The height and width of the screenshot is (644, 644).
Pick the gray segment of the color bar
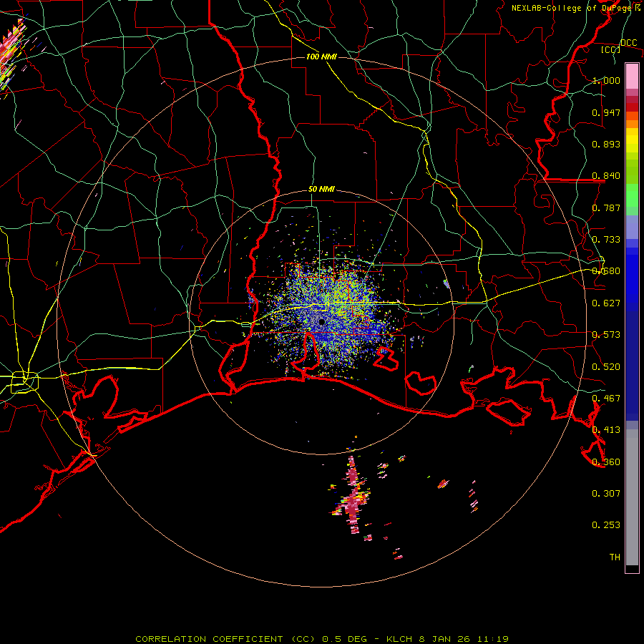[x=632, y=497]
